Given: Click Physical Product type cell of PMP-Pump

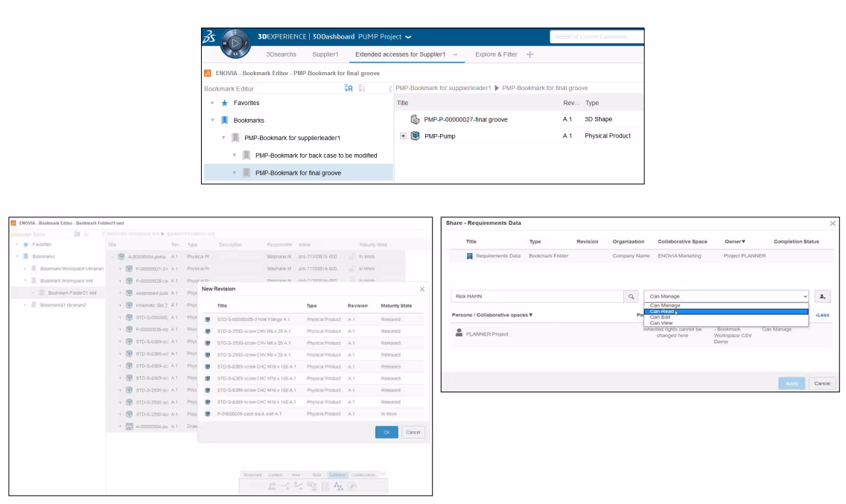Looking at the screenshot, I should click(x=608, y=136).
